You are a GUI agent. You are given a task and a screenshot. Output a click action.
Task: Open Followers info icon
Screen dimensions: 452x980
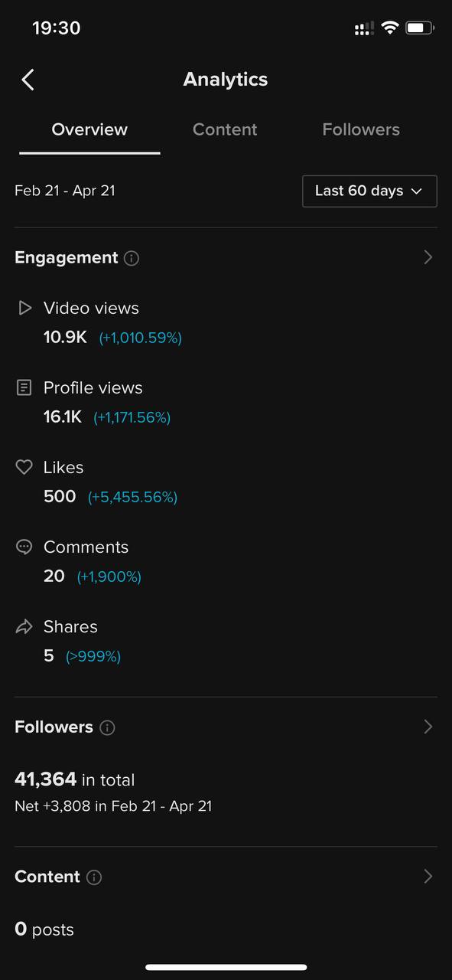(108, 727)
